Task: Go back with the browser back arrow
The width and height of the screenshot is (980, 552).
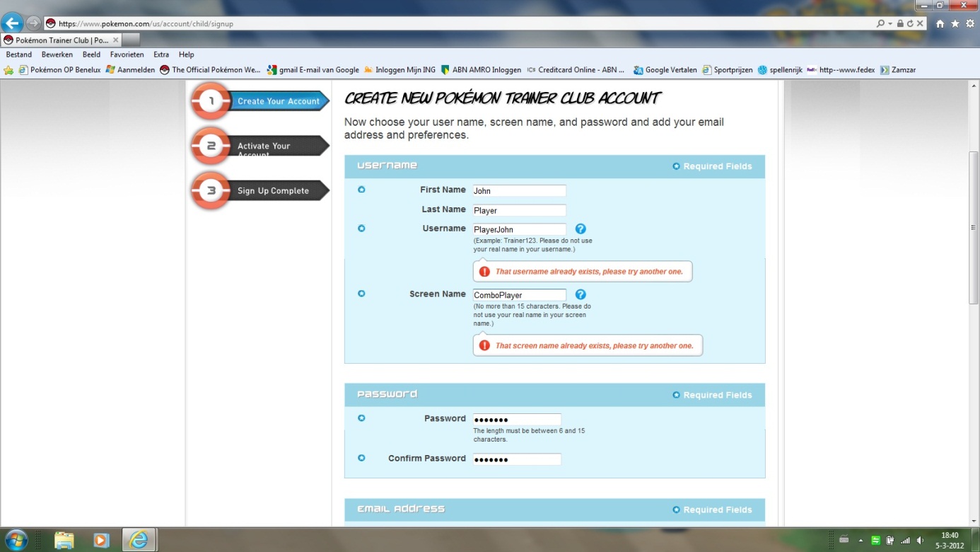Action: pos(12,23)
